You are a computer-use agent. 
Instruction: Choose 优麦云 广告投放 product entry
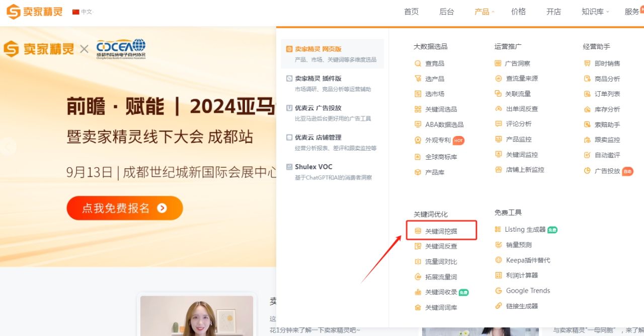pos(332,113)
